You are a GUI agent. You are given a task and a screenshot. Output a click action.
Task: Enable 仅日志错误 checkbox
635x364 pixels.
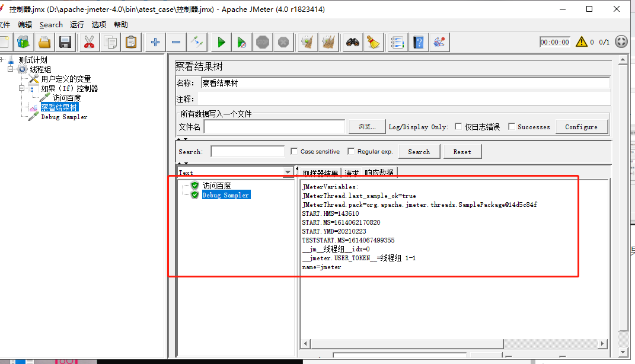(458, 127)
